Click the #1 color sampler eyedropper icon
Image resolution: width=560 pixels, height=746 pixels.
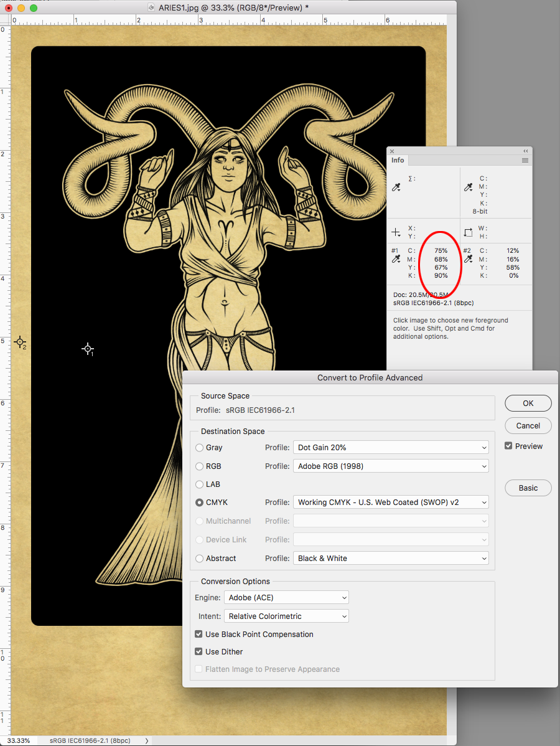(x=396, y=259)
